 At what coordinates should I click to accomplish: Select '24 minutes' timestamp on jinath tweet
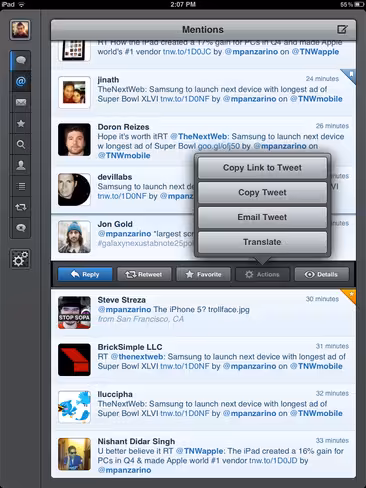[322, 79]
